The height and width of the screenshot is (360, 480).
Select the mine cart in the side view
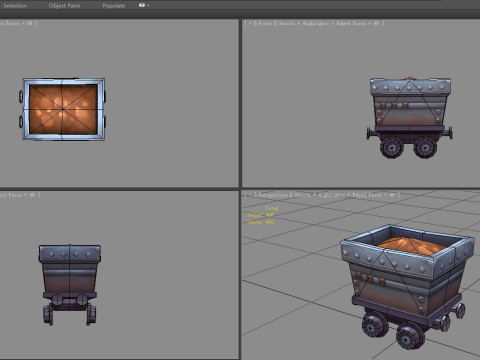[70, 285]
